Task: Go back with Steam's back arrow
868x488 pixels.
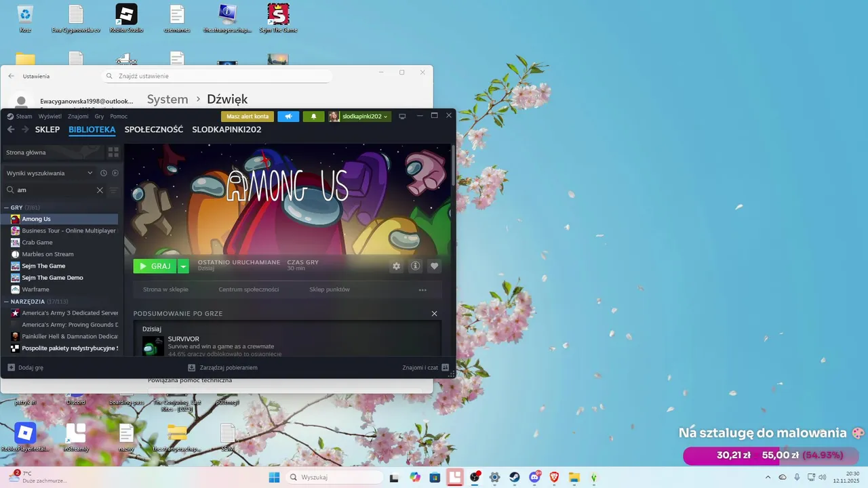Action: point(11,129)
